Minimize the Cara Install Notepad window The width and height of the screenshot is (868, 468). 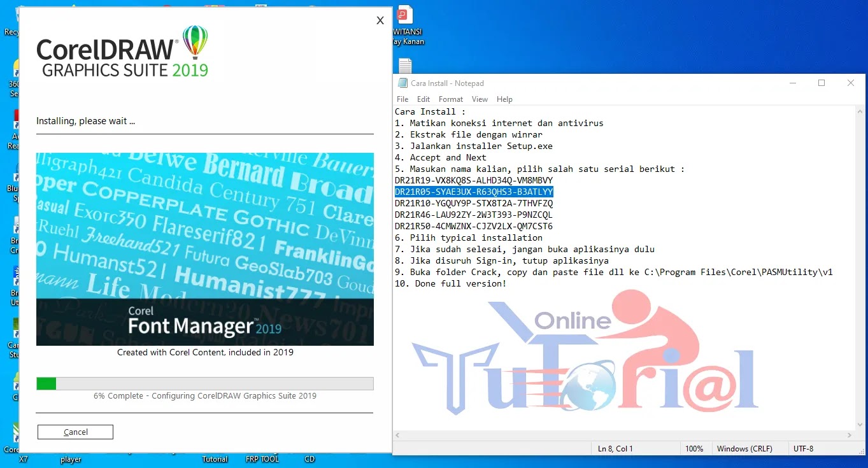[793, 83]
